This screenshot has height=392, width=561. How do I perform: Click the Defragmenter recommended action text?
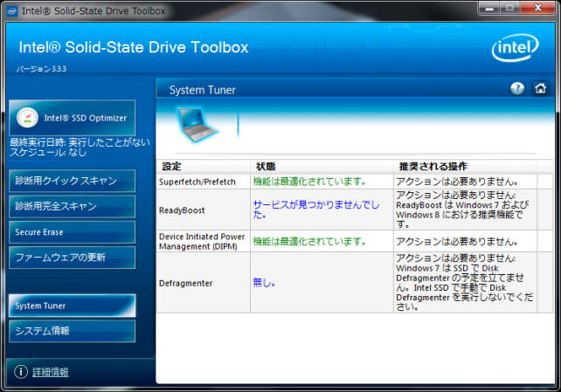[x=464, y=283]
